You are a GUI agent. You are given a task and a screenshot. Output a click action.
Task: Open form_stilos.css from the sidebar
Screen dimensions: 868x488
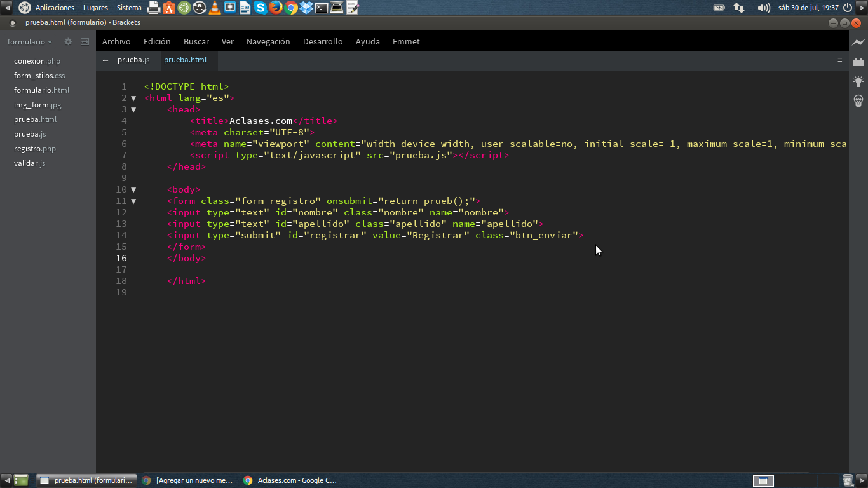pos(39,76)
